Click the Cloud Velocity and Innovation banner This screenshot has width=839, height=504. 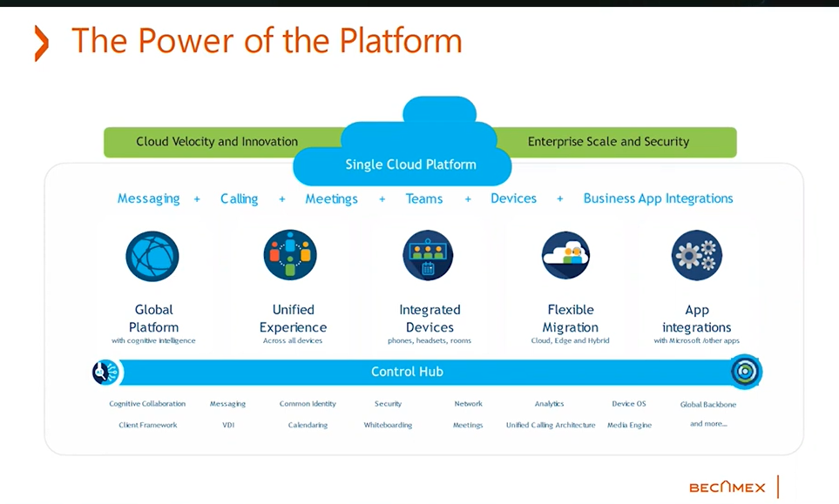click(x=215, y=141)
